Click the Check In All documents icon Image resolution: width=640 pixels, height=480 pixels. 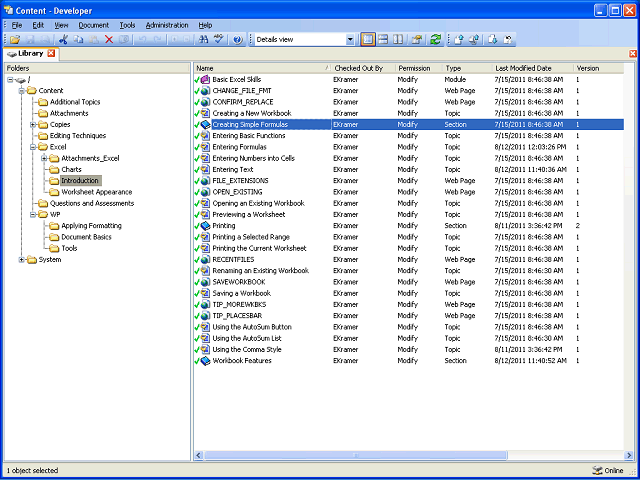[x=474, y=40]
